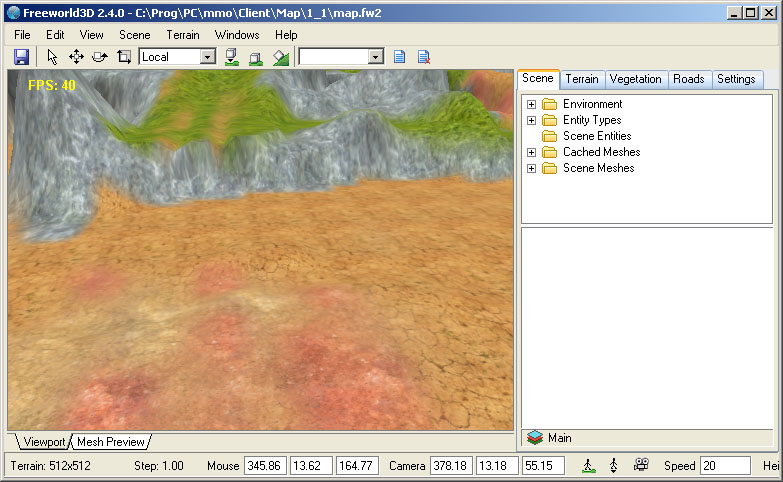Screen dimensions: 783x482
Task: Select the Environment folder label
Action: (593, 104)
